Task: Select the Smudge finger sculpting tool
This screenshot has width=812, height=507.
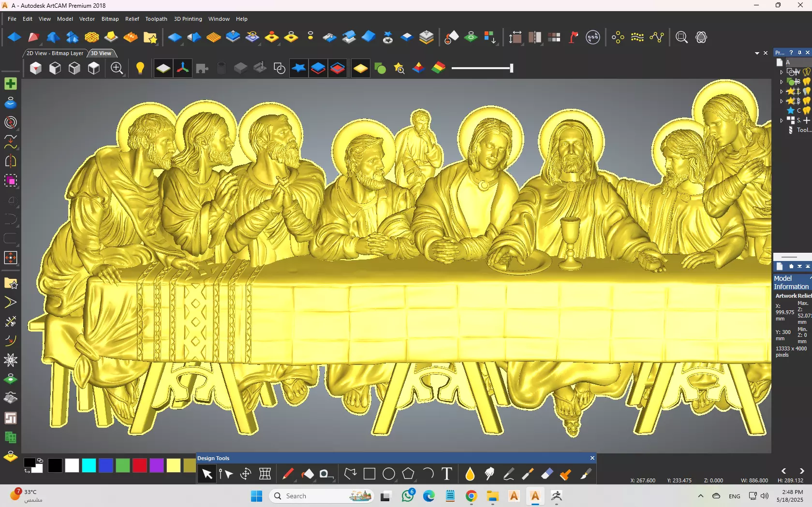Action: (489, 474)
